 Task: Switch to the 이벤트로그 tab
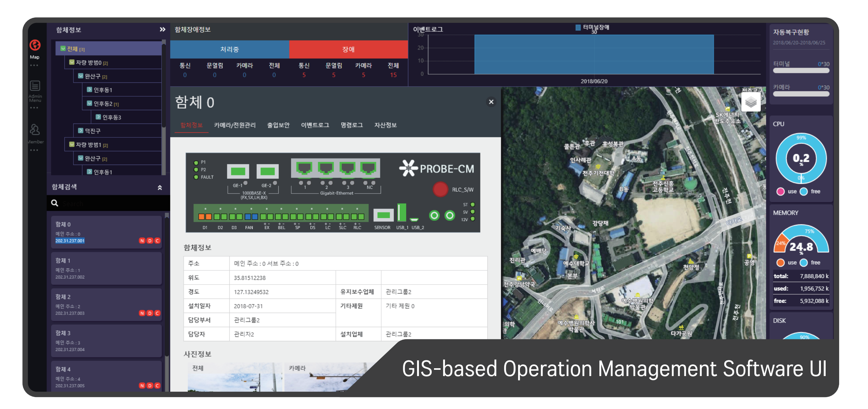click(315, 125)
